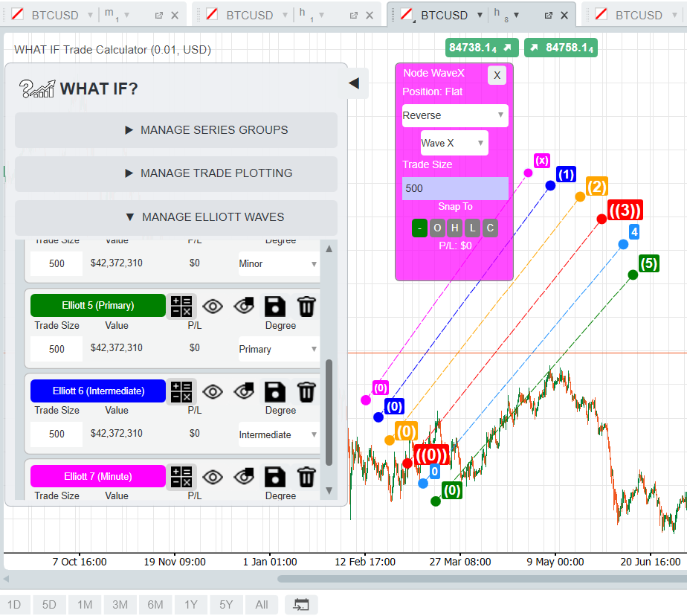Switch to the rightmost BTCUSD chart tab
The image size is (687, 616).
(639, 16)
